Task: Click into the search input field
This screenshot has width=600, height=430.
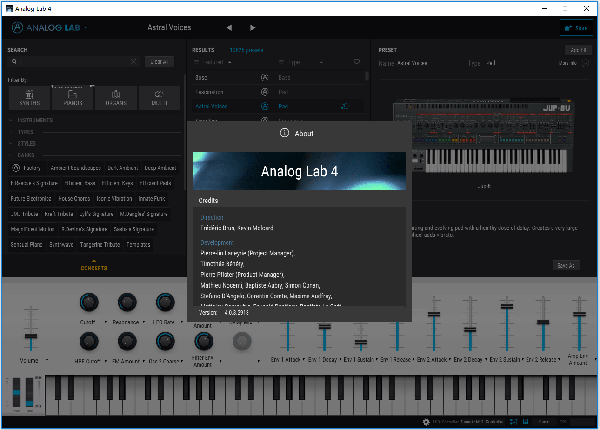Action: [x=74, y=61]
